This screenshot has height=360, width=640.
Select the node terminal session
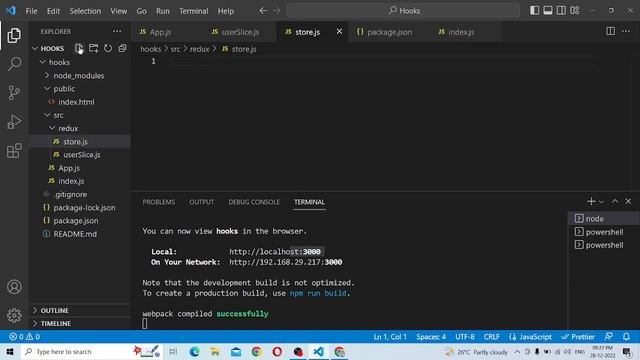pos(604,219)
